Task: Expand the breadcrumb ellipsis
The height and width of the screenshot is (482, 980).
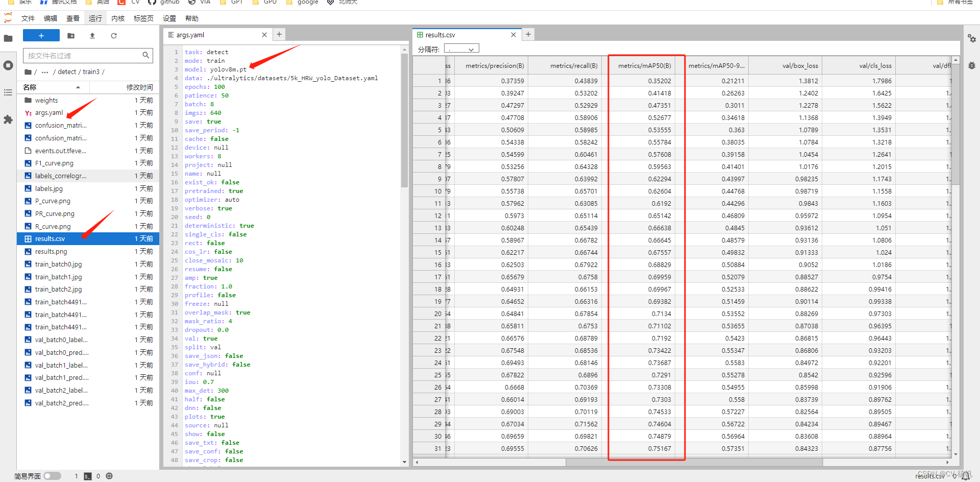Action: point(45,72)
